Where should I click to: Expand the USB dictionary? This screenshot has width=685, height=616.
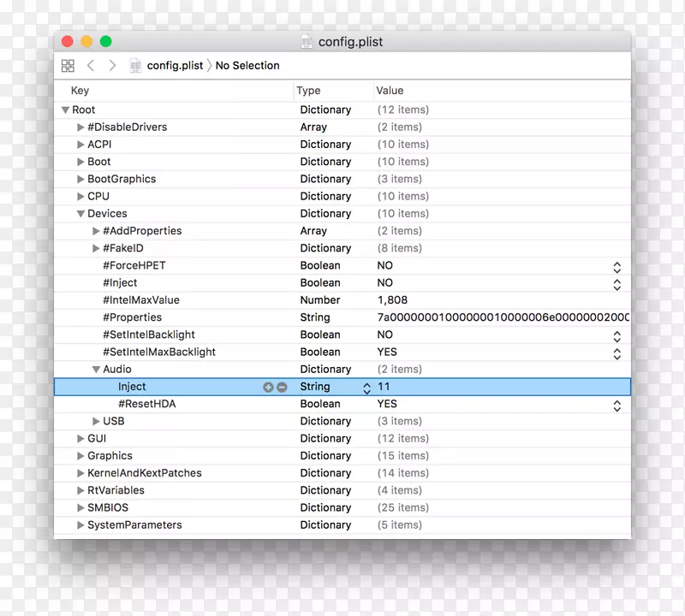point(96,422)
